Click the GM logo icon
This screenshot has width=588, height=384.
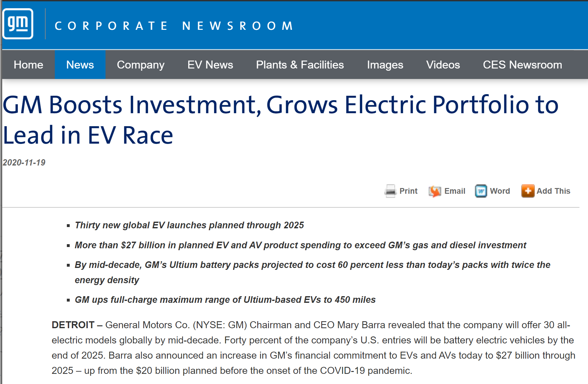pos(18,24)
